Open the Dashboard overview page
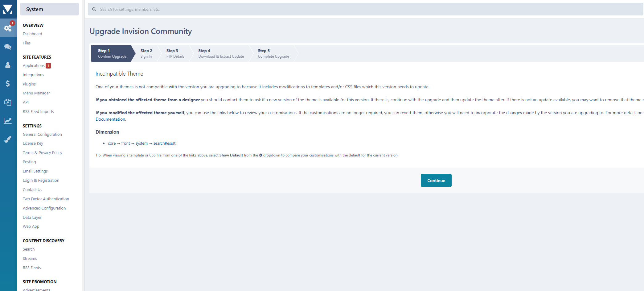 click(32, 34)
